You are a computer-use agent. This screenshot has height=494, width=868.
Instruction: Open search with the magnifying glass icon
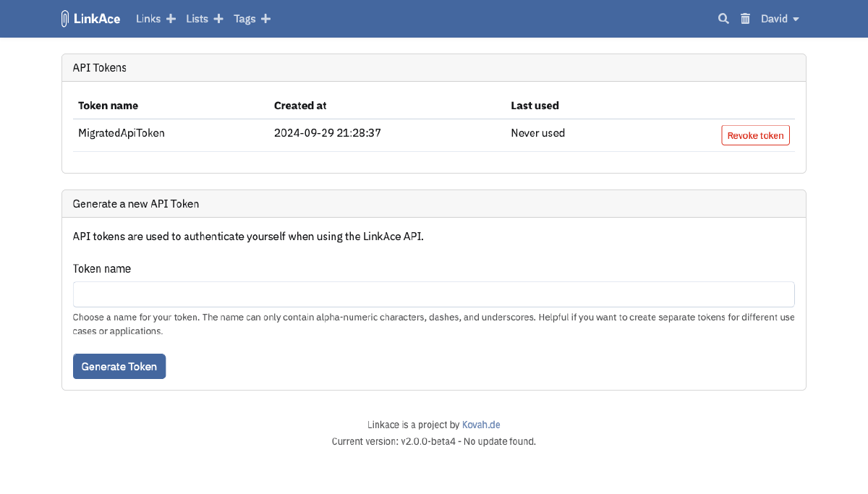pyautogui.click(x=723, y=18)
